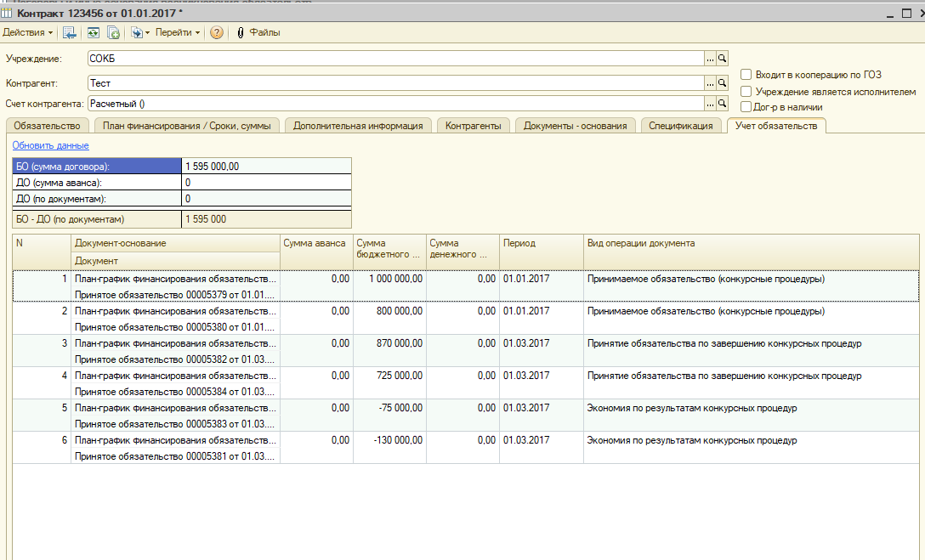Open the yellow help question mark icon
This screenshot has height=560, width=925.
(x=217, y=32)
